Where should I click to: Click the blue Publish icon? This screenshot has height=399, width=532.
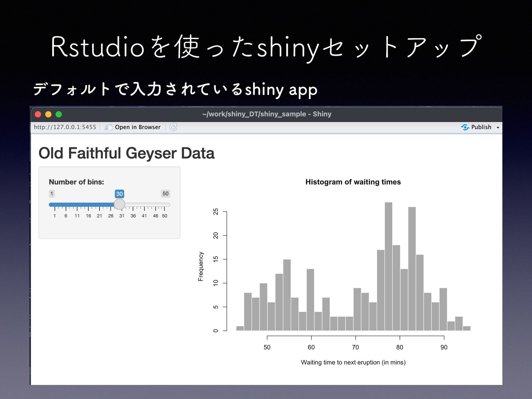[x=465, y=127]
